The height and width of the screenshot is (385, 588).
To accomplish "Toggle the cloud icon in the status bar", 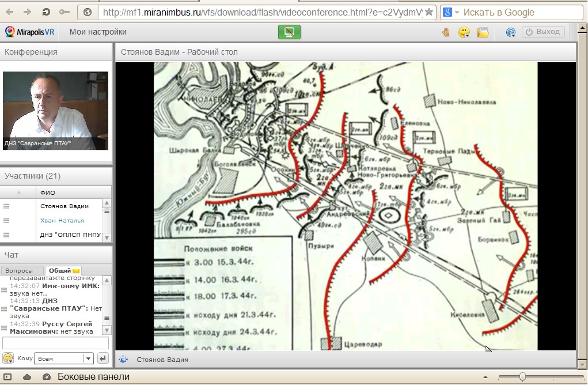I will tap(27, 377).
